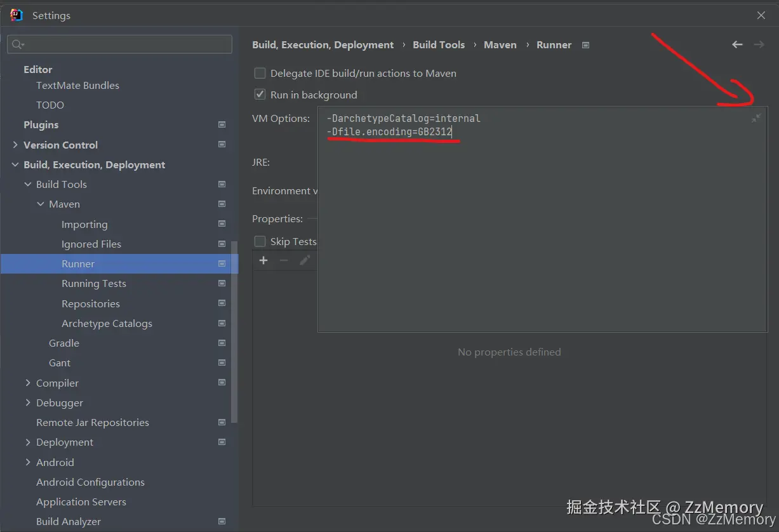Viewport: 779px width, 532px height.
Task: Click project icon next to Gradle
Action: point(222,343)
